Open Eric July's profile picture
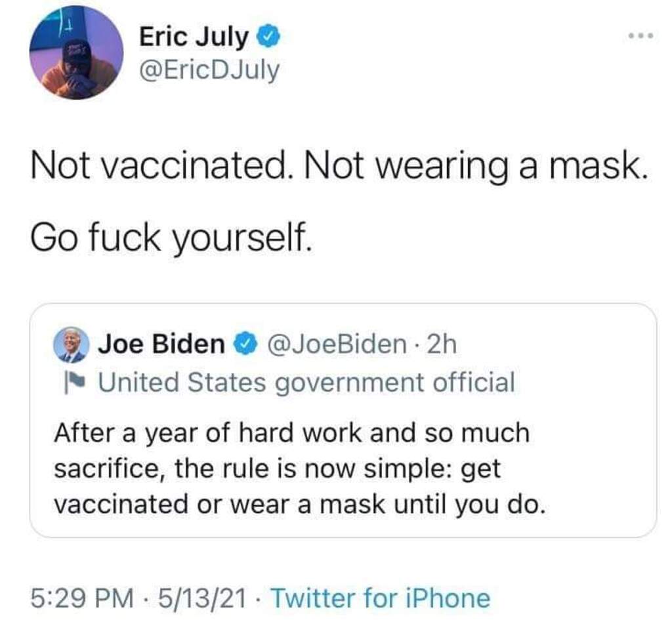The width and height of the screenshot is (672, 624). (x=76, y=53)
